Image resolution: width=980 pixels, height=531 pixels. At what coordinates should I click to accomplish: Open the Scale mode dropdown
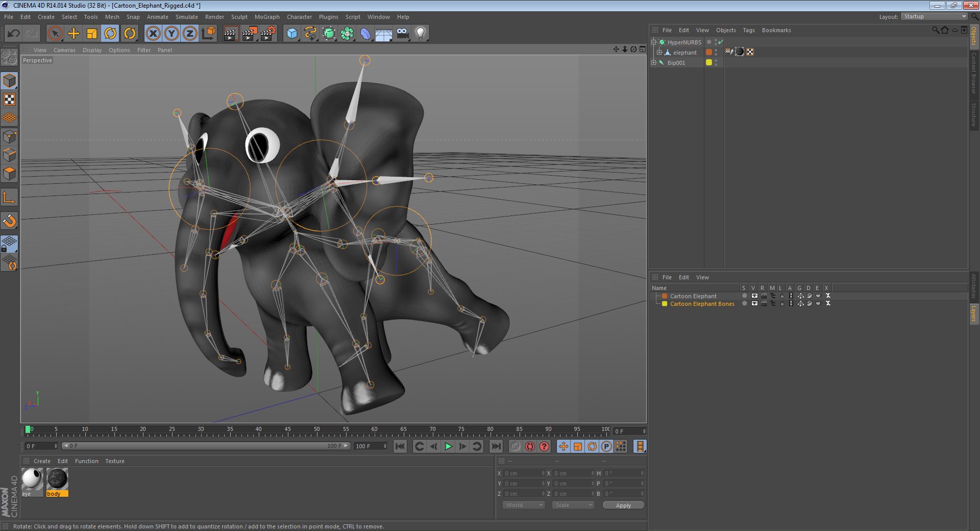click(573, 505)
